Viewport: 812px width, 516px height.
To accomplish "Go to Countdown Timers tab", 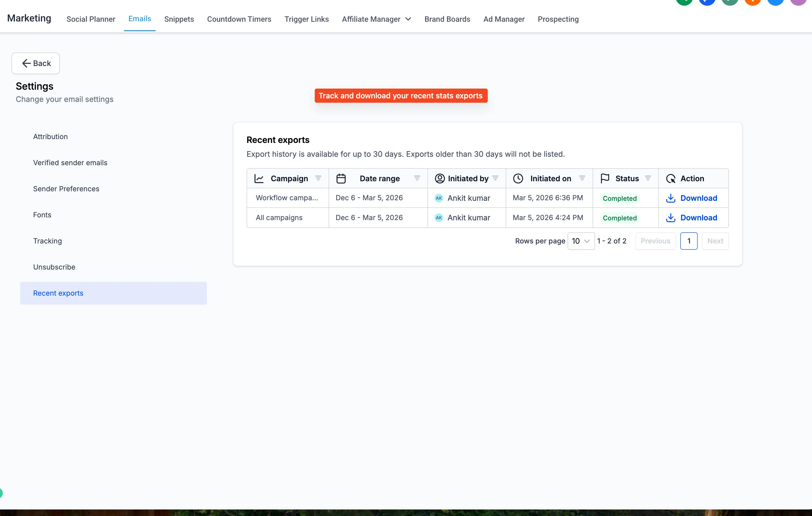I will [239, 19].
